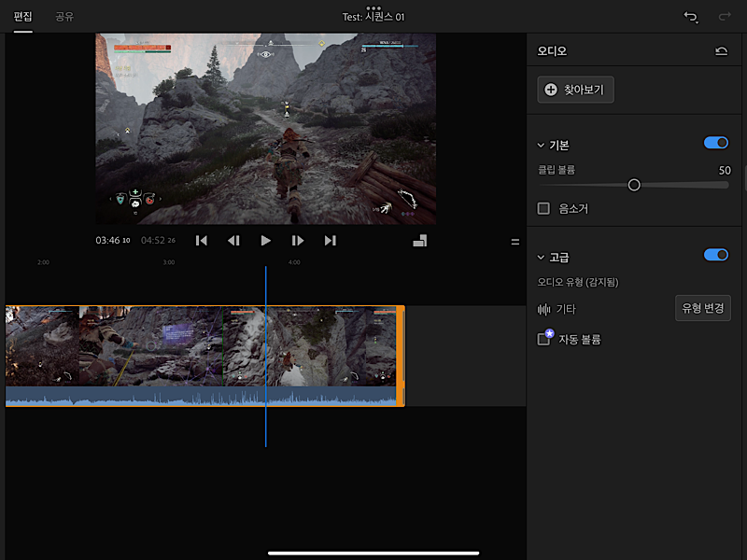Enable the 자동 볼륨 checkbox
Viewport: 747px width, 560px height.
pyautogui.click(x=543, y=339)
